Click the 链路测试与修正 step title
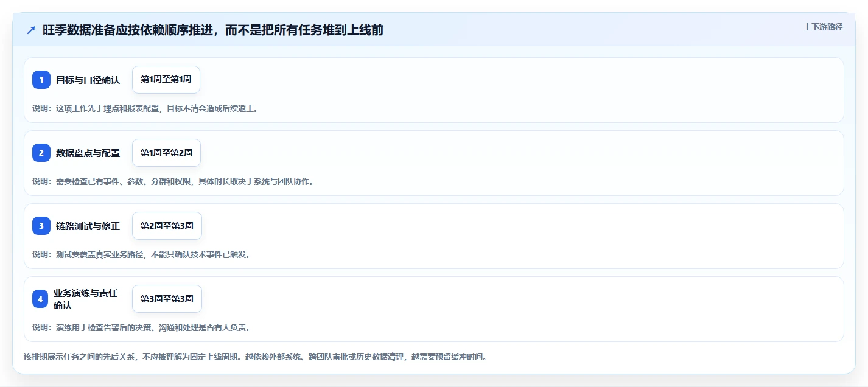 pos(88,226)
